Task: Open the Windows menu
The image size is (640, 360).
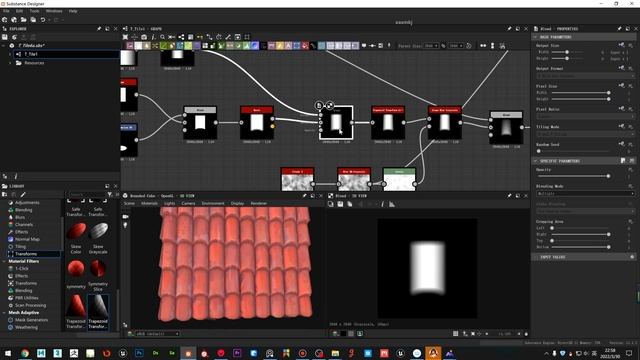Action: point(54,11)
